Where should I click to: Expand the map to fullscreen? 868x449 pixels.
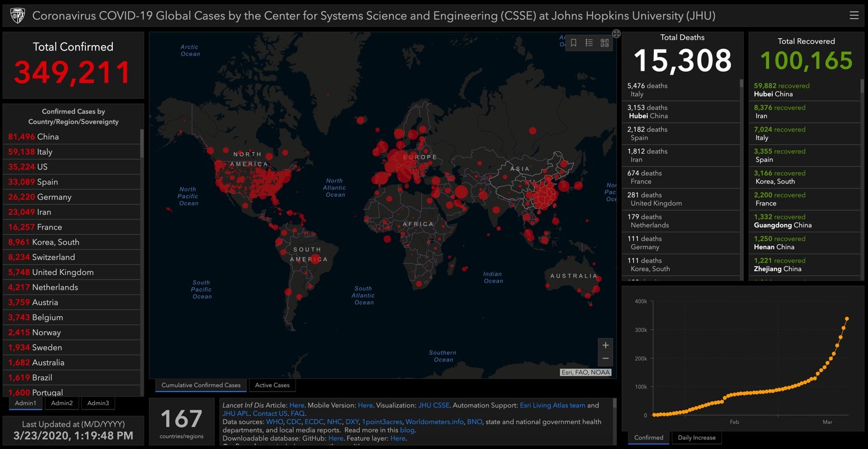tap(616, 34)
